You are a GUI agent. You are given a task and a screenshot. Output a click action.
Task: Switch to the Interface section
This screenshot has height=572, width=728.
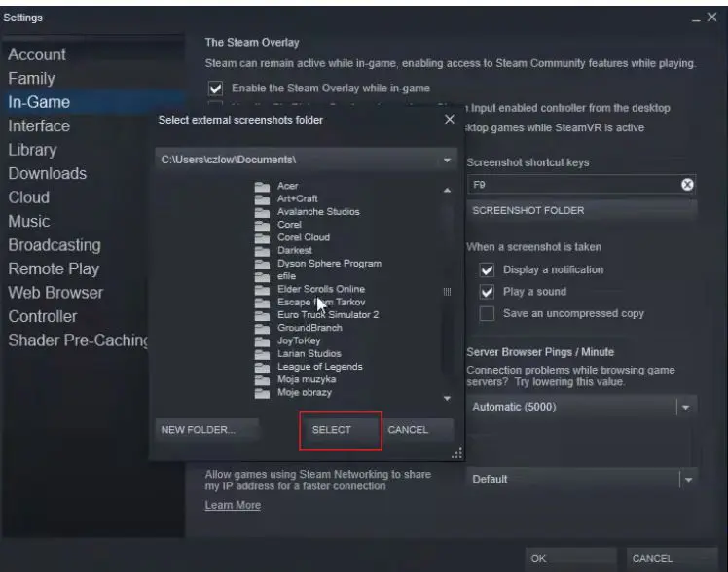coord(39,126)
